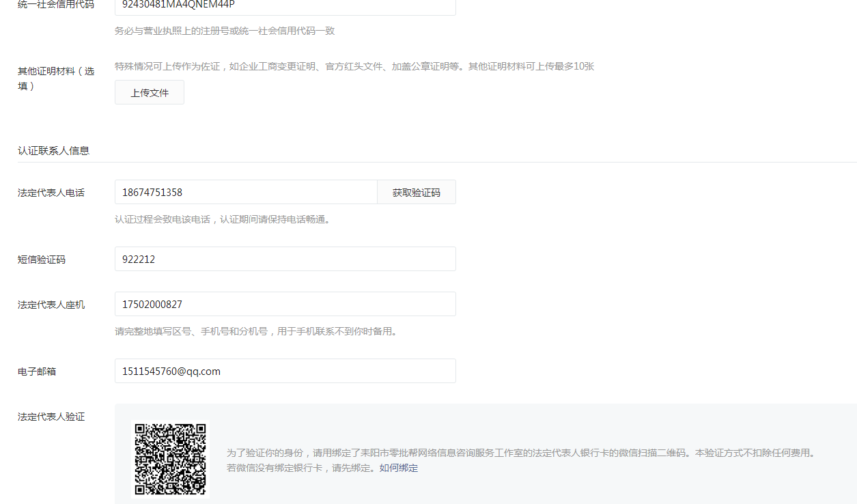This screenshot has width=857, height=504.
Task: Click the 法定代表人电话 phone number field
Action: (246, 193)
